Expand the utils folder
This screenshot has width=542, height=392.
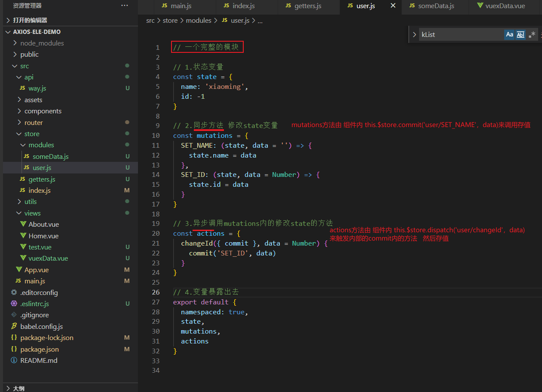point(70,201)
